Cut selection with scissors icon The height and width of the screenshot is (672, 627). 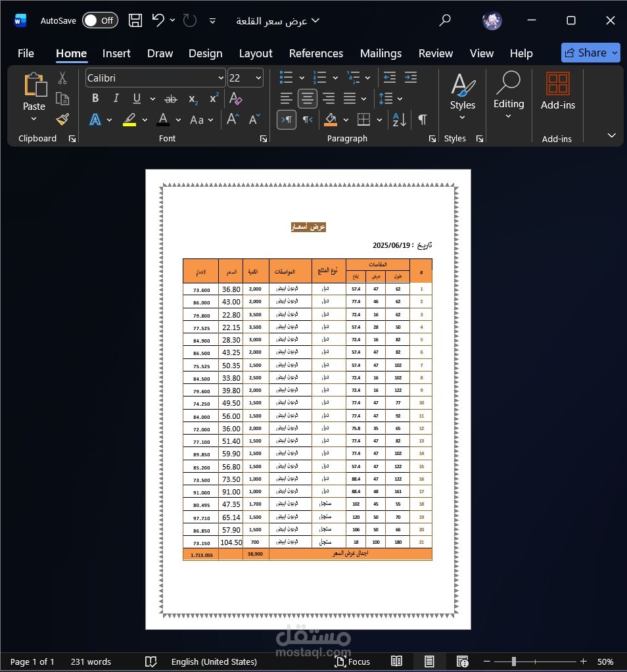pyautogui.click(x=62, y=78)
